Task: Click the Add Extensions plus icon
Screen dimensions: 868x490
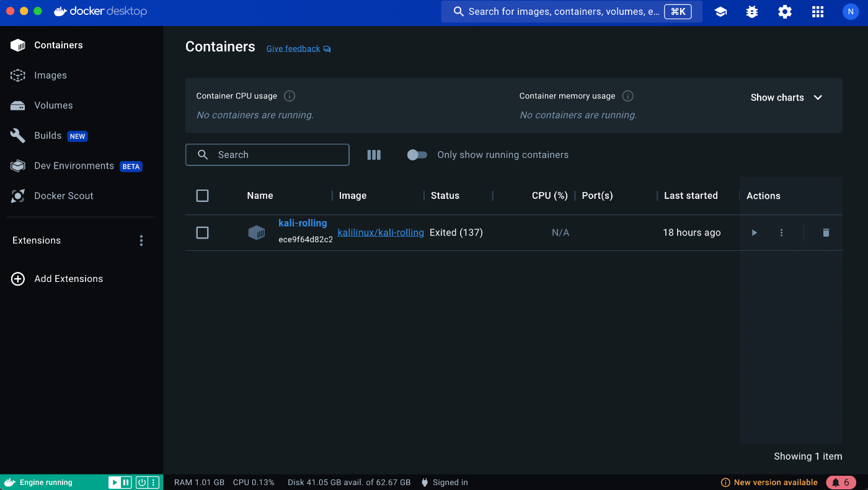Action: pyautogui.click(x=18, y=279)
